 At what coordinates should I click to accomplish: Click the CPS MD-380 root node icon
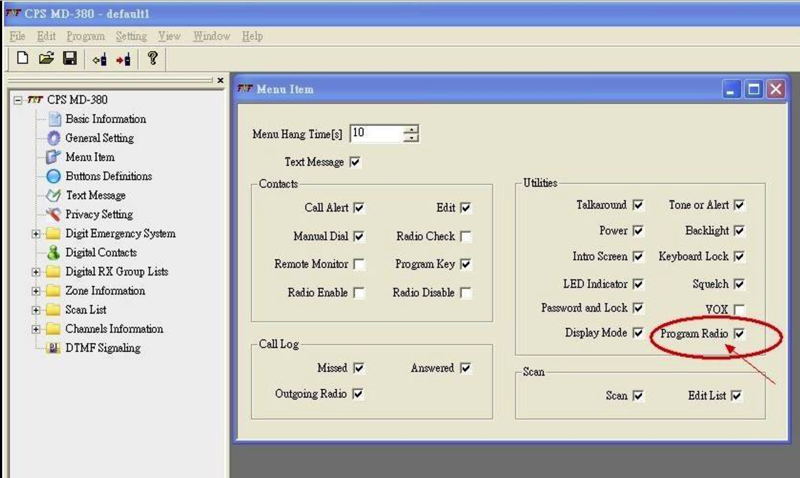point(35,99)
